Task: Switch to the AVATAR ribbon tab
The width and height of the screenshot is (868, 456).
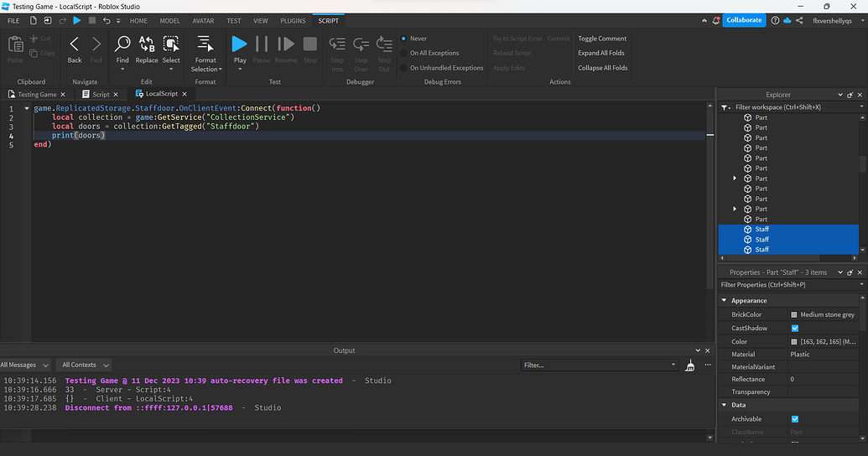Action: pos(203,21)
